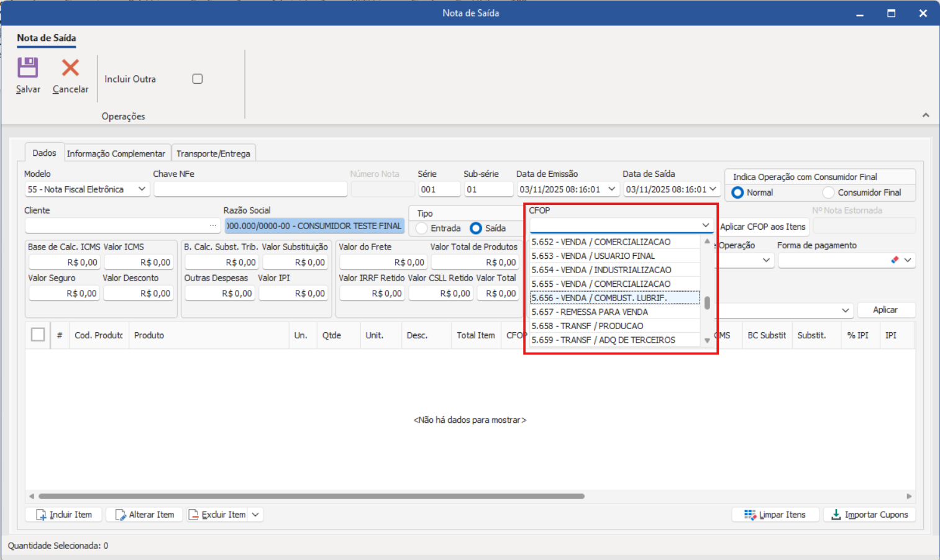Switch to the Informação Complementar tab

[x=116, y=153]
